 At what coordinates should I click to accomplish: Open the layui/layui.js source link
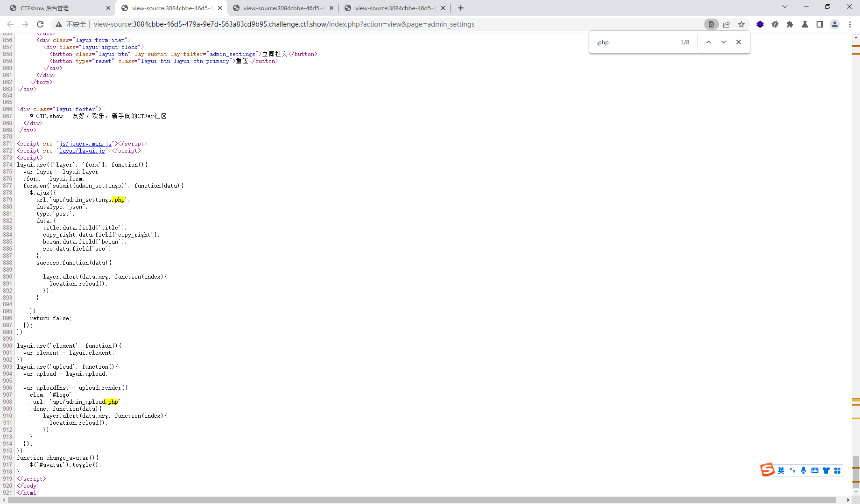(83, 151)
